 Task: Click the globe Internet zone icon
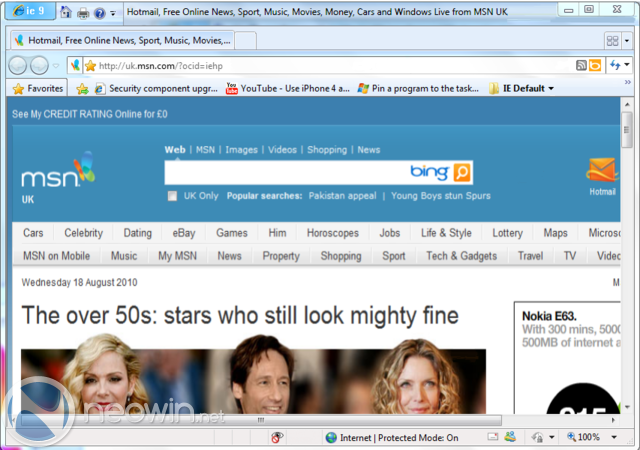tap(331, 438)
